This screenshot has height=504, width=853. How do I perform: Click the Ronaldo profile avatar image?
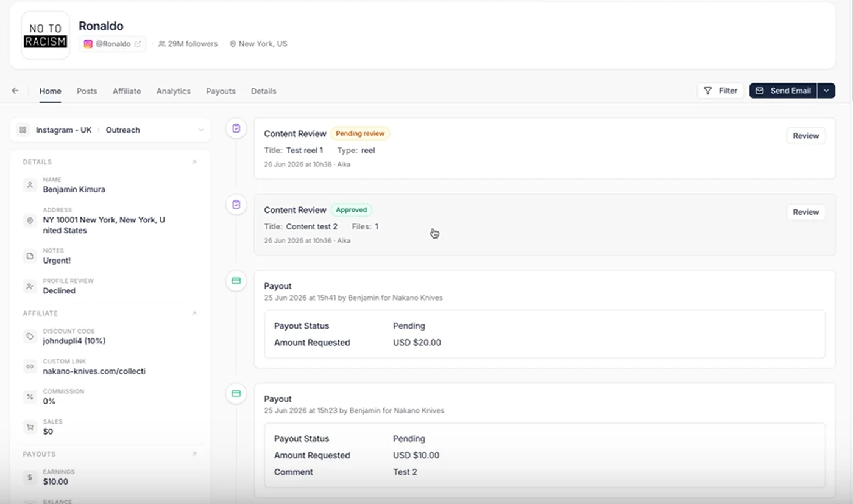pyautogui.click(x=45, y=35)
